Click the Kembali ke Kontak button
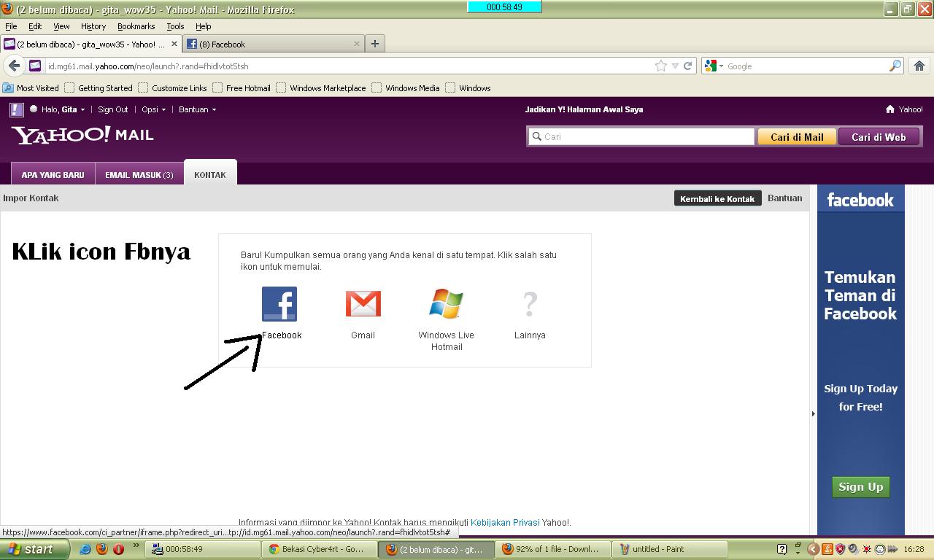 [x=717, y=198]
